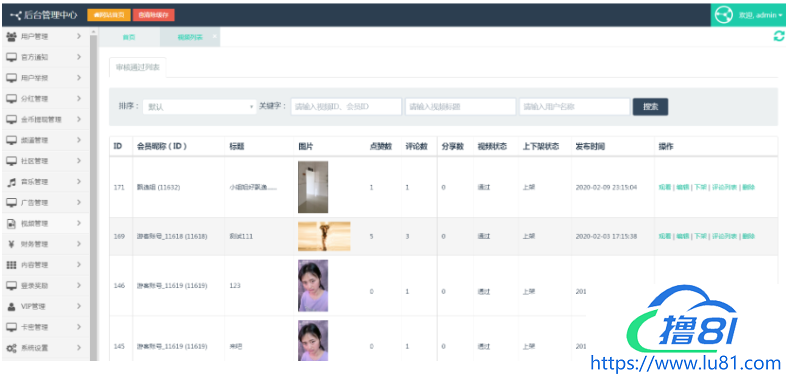
Task: Click the yen icon for 财务管理
Action: click(x=12, y=244)
